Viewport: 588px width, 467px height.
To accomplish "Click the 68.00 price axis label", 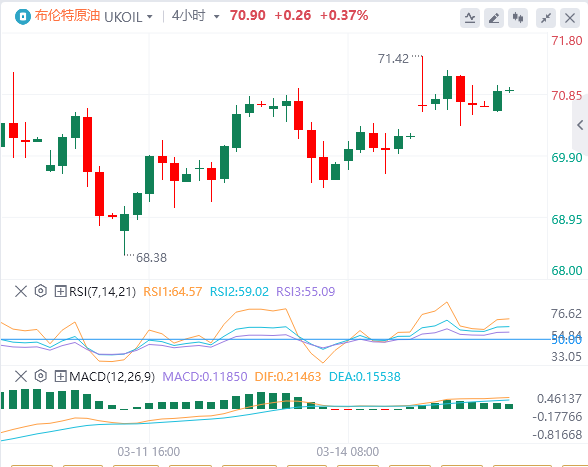I will coord(567,270).
